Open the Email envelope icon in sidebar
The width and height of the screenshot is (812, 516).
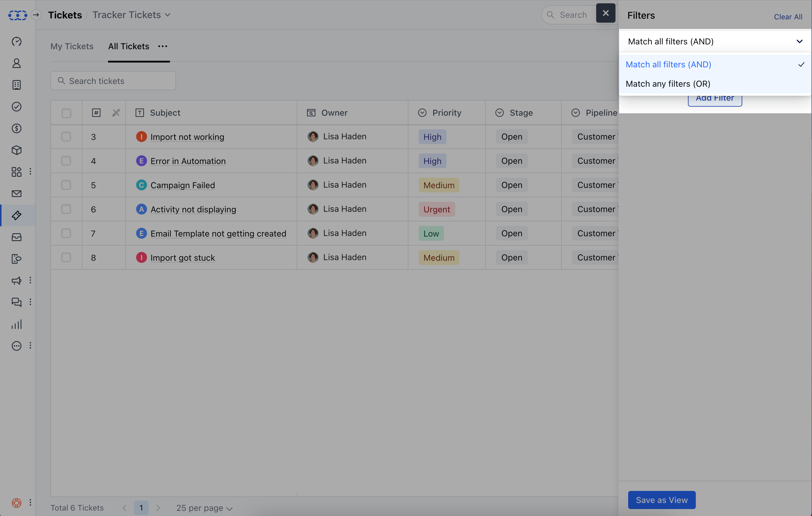17,194
